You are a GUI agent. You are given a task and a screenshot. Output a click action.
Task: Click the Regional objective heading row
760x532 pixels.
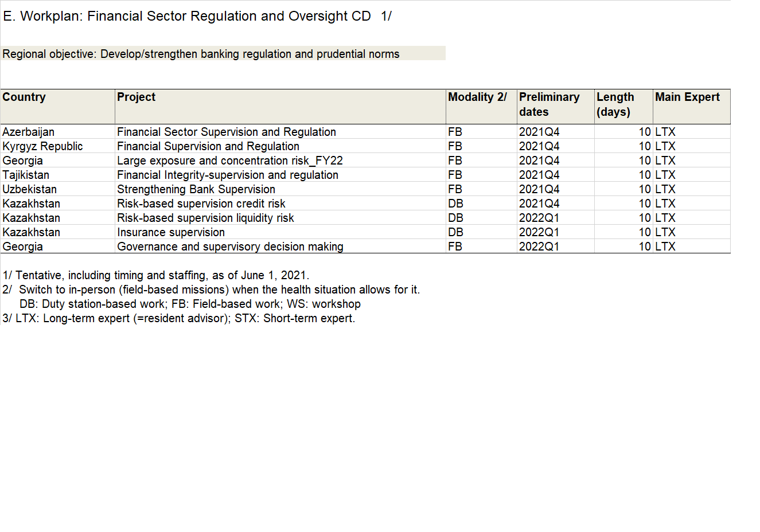tap(201, 54)
